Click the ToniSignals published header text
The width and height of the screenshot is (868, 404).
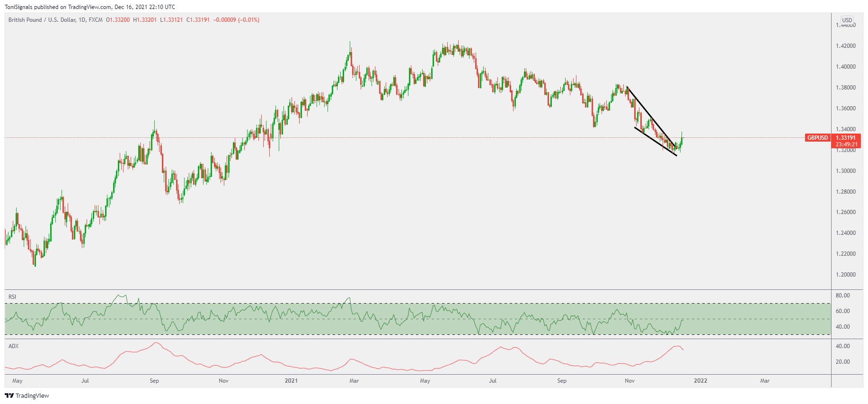point(90,7)
